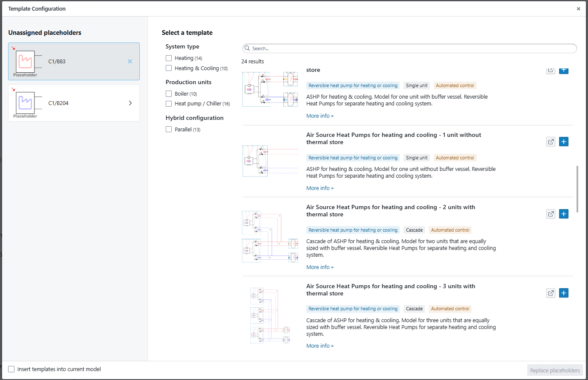Add the '2 units with thermal store' template
Viewport: 588px width, 380px height.
[563, 214]
